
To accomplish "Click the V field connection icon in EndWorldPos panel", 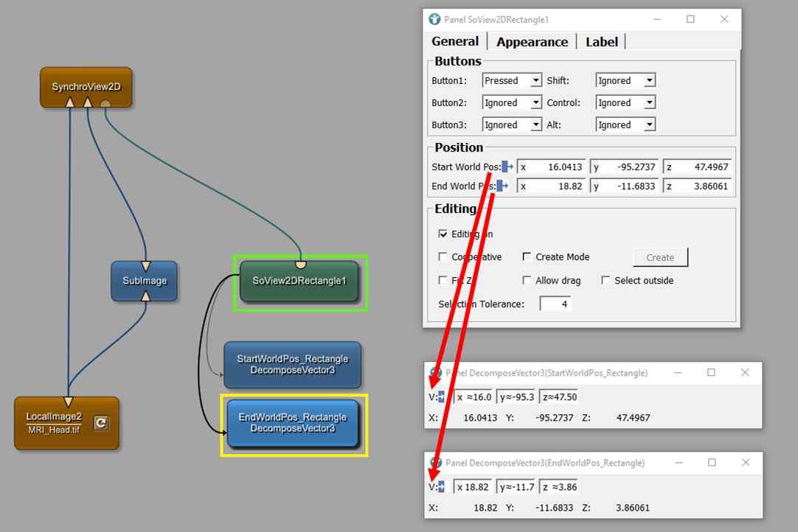I will (440, 487).
